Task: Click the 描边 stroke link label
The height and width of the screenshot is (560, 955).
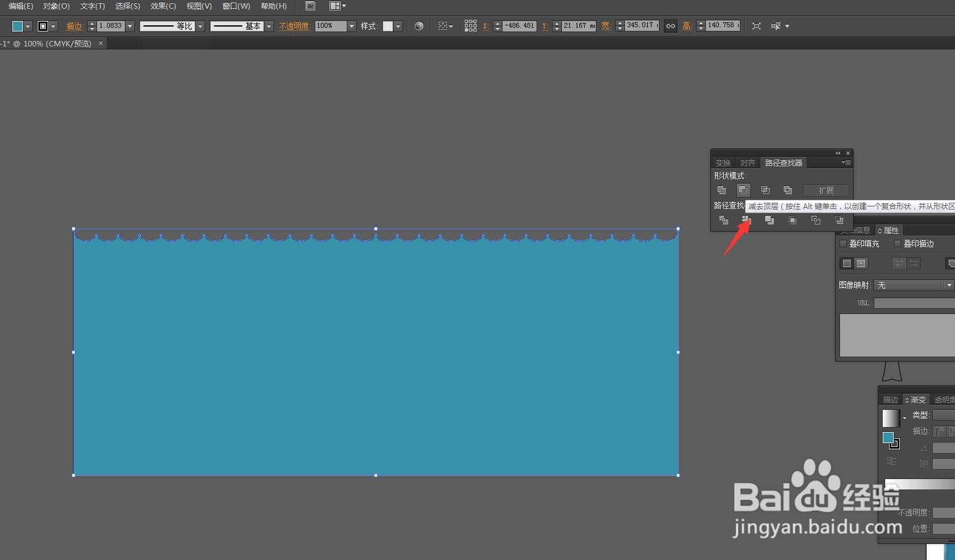Action: coord(74,26)
